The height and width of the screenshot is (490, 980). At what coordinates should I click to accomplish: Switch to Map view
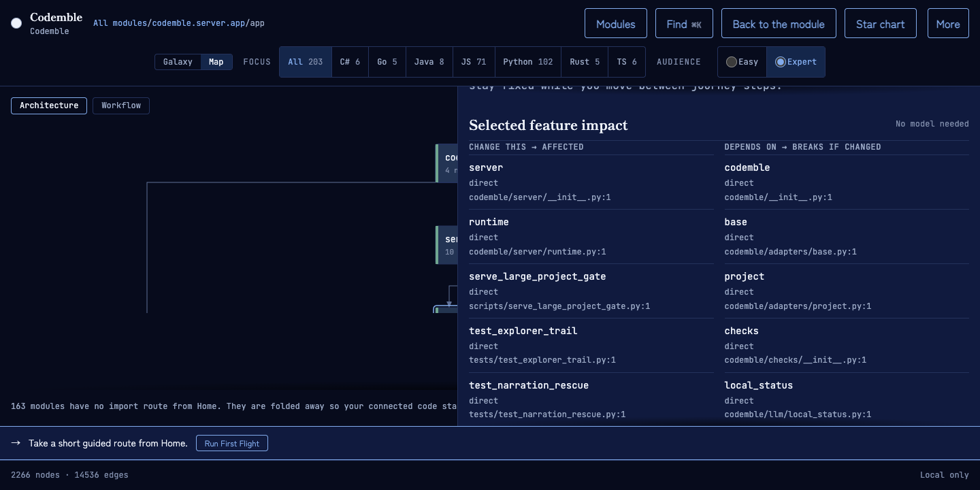[x=216, y=62]
